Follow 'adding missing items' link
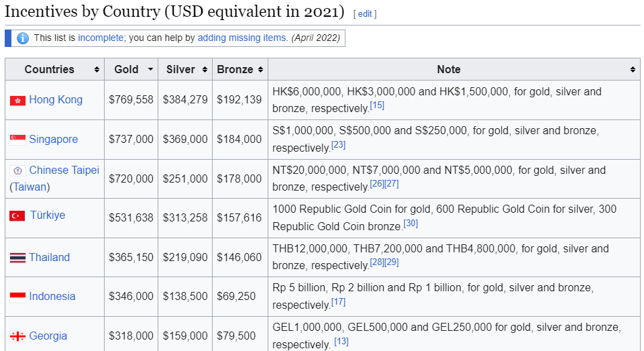Screen dimensions: 644x351 point(241,38)
